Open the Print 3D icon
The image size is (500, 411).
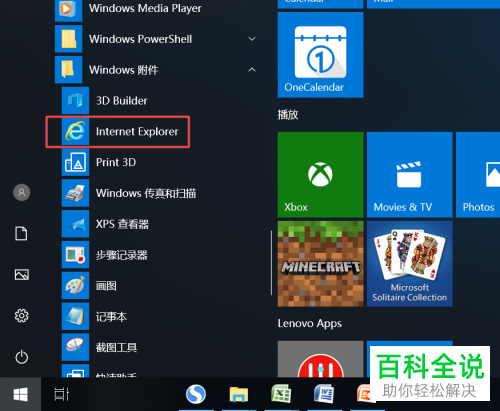[75, 162]
